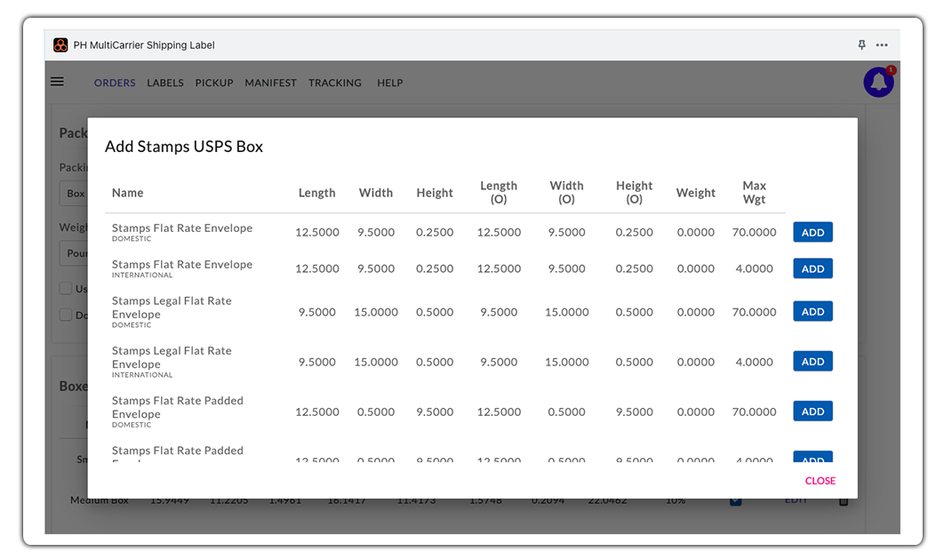The height and width of the screenshot is (560, 944).
Task: Click Width 15.0000 for domestic Legal Flat Rate Envelope
Action: (376, 312)
